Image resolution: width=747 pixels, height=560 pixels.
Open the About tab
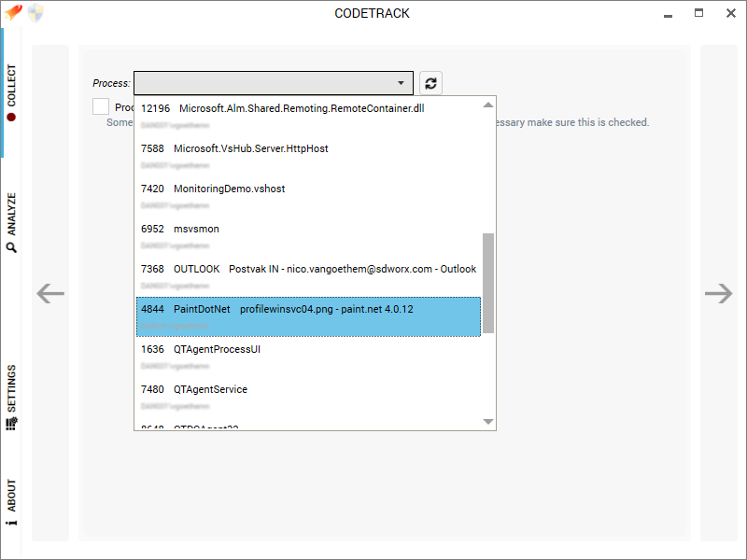click(x=11, y=502)
